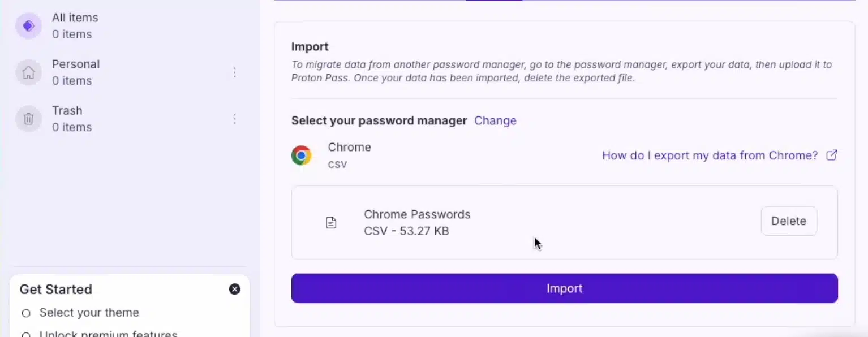Open How do I export my data from Chrome
The height and width of the screenshot is (337, 868).
point(710,155)
